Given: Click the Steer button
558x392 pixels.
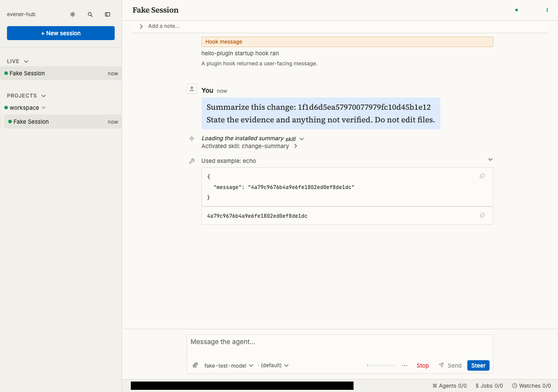Looking at the screenshot, I should (478, 365).
